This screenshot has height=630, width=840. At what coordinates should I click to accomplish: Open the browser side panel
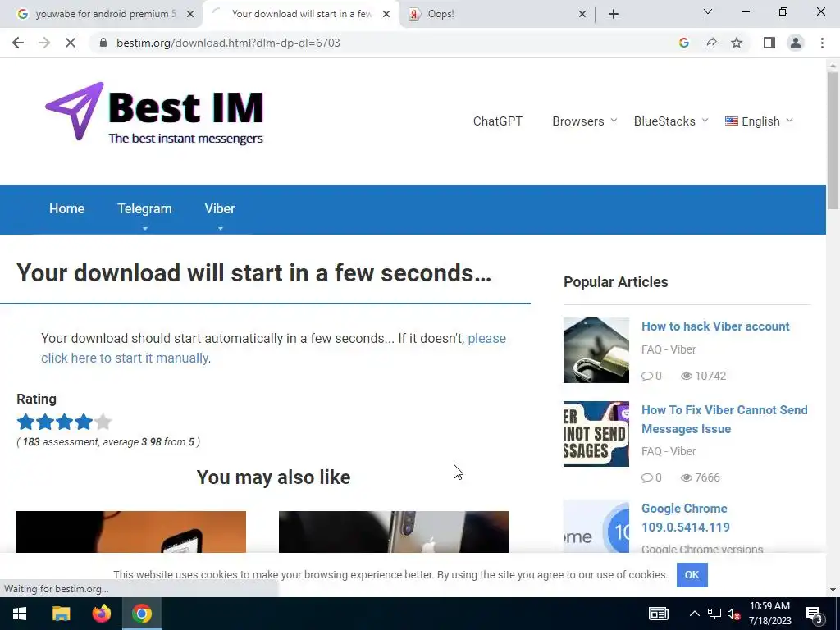[x=769, y=43]
